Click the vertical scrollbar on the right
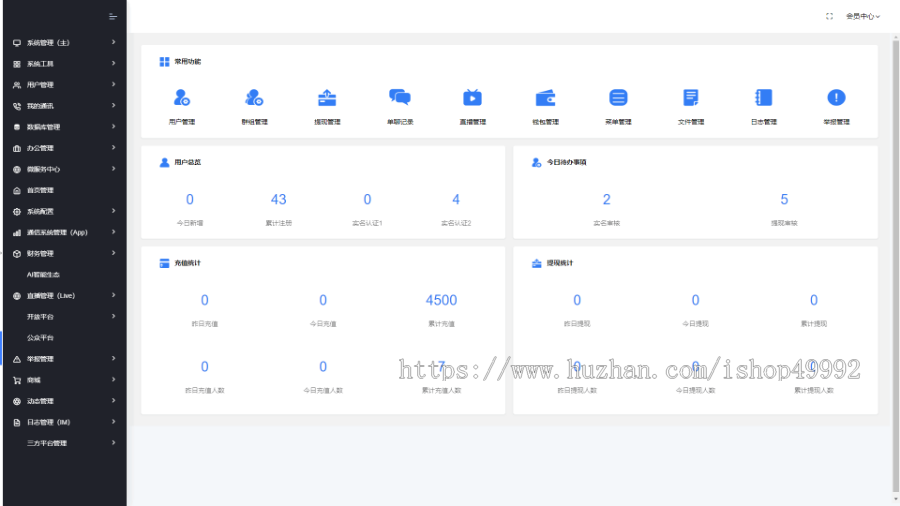900x506 pixels. pyautogui.click(x=894, y=250)
